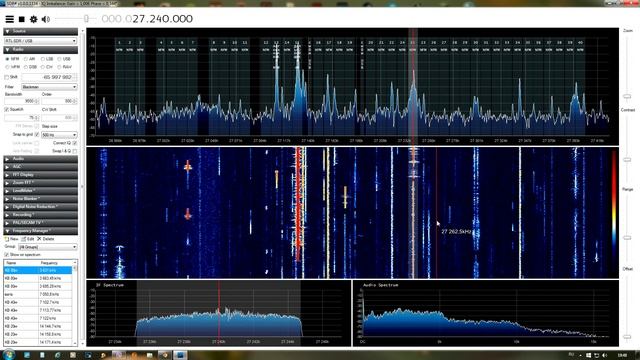Expand the AGC panel

point(40,167)
